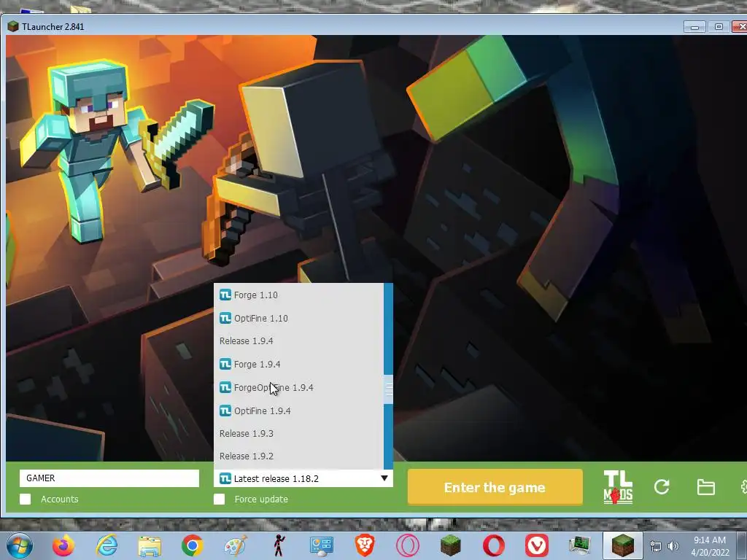This screenshot has width=747, height=560.
Task: Click the GAMER username field
Action: [x=109, y=478]
